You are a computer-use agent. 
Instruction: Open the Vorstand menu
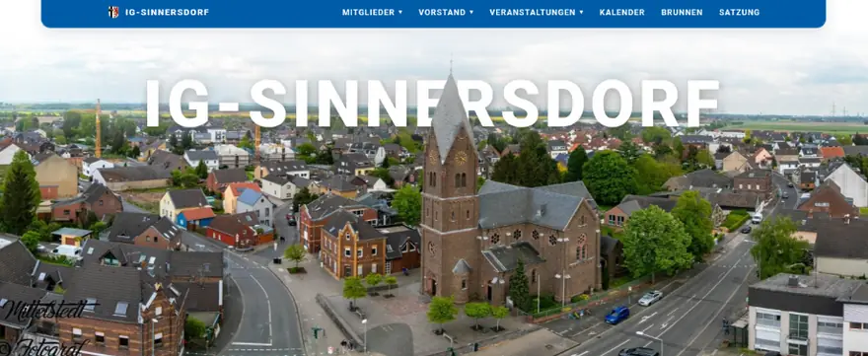point(442,12)
